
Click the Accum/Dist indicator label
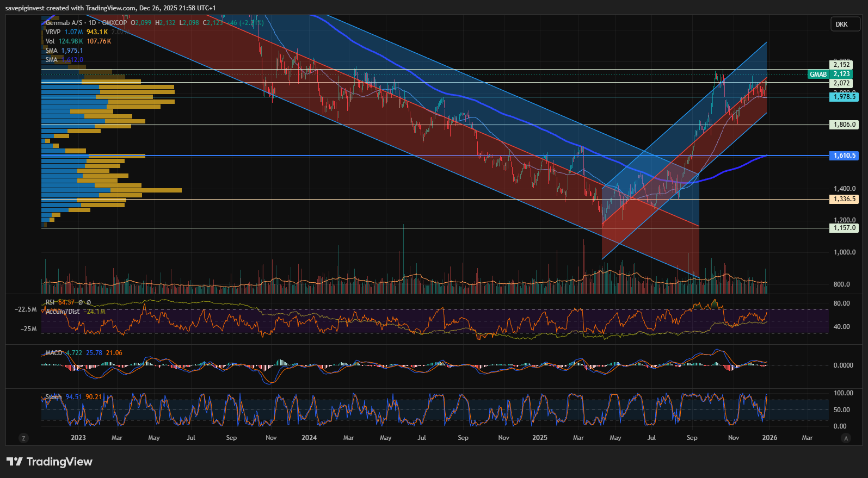63,312
